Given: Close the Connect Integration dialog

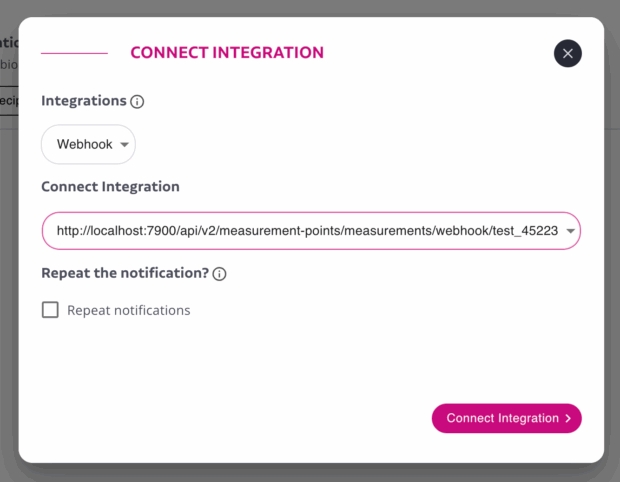Looking at the screenshot, I should pos(568,54).
